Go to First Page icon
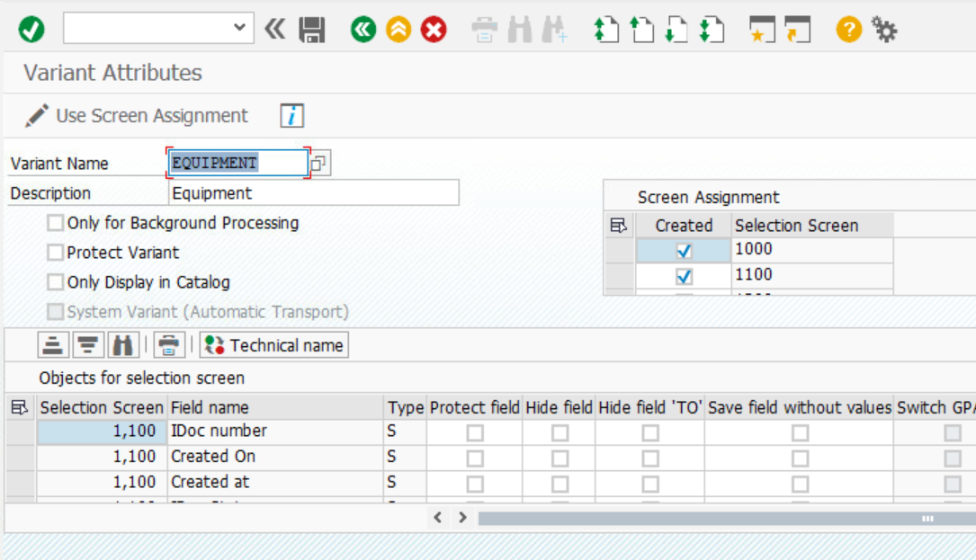This screenshot has height=560, width=976. (605, 30)
